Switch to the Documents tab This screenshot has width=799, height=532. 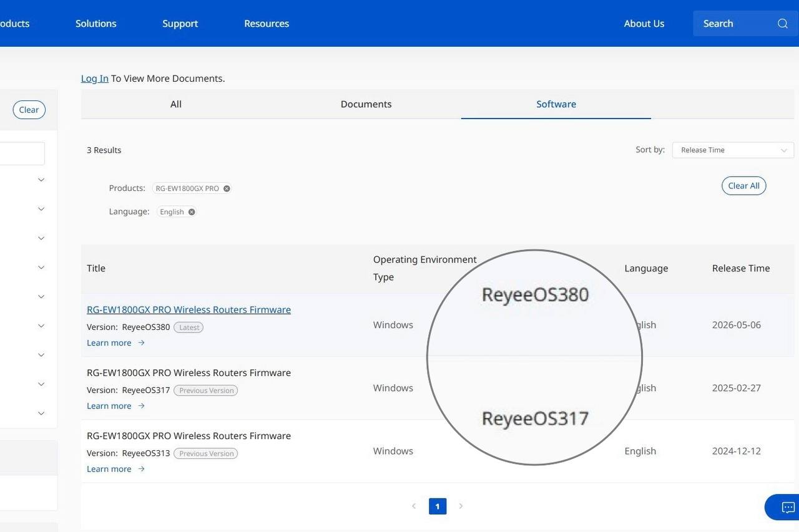click(x=366, y=104)
